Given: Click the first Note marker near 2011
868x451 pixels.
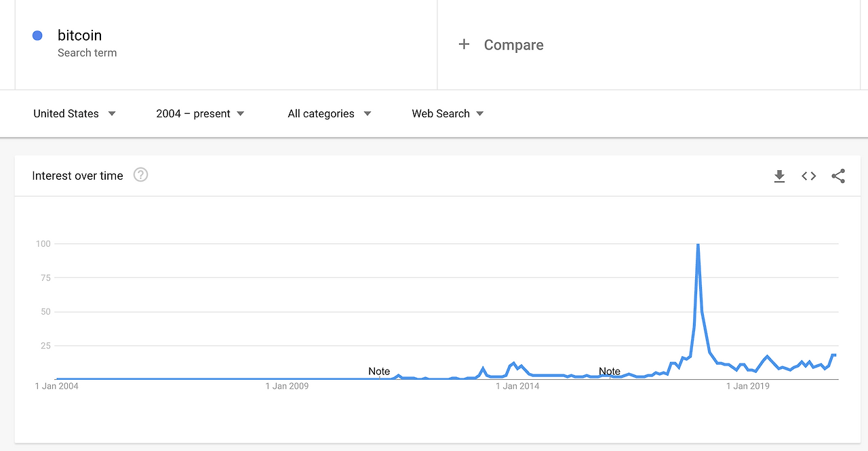Looking at the screenshot, I should [x=379, y=371].
